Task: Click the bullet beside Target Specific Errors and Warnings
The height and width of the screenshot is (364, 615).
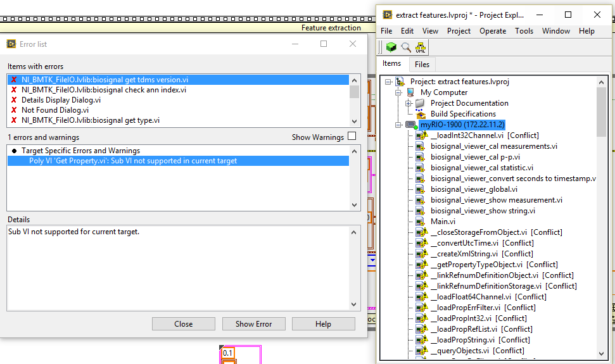Action: (x=15, y=151)
